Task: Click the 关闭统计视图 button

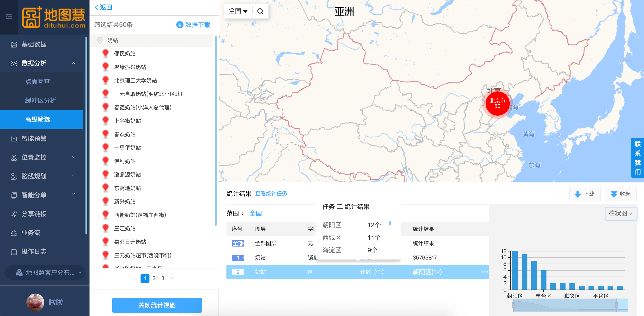Action: pos(157,305)
